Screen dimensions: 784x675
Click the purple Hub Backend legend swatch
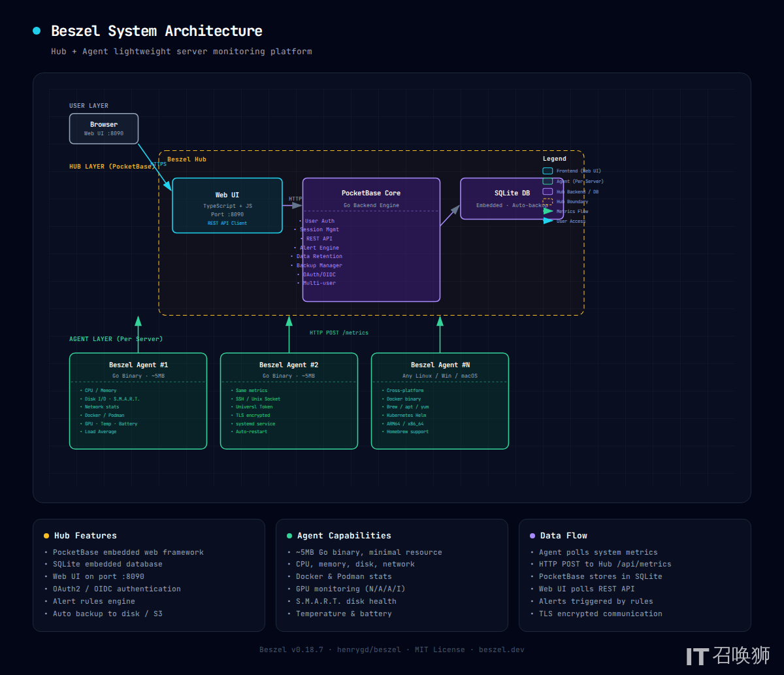tap(547, 191)
